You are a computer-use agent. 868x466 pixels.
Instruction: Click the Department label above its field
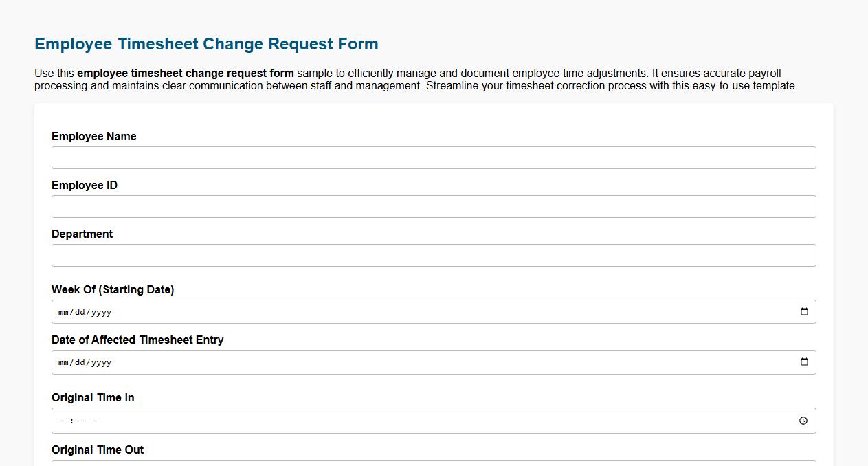[82, 234]
